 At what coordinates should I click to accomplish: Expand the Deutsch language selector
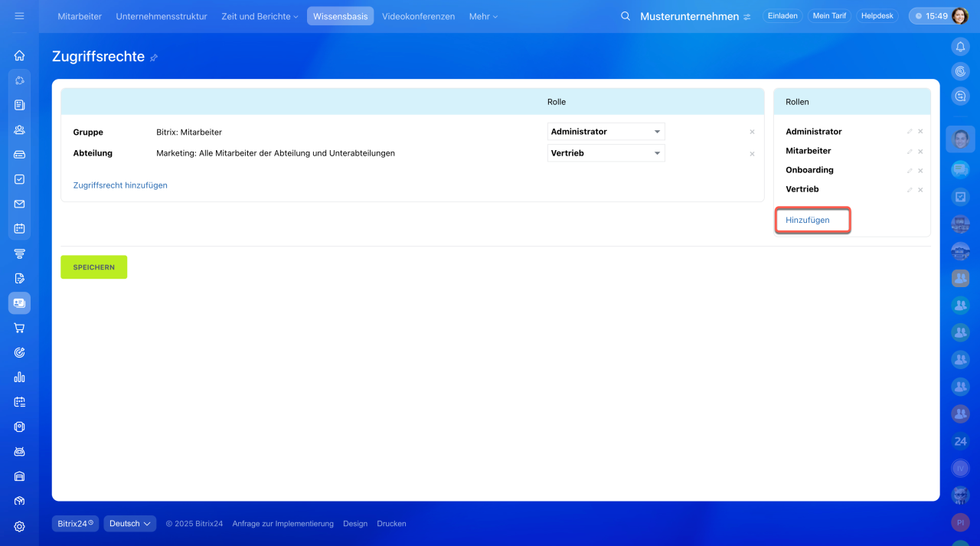tap(129, 524)
